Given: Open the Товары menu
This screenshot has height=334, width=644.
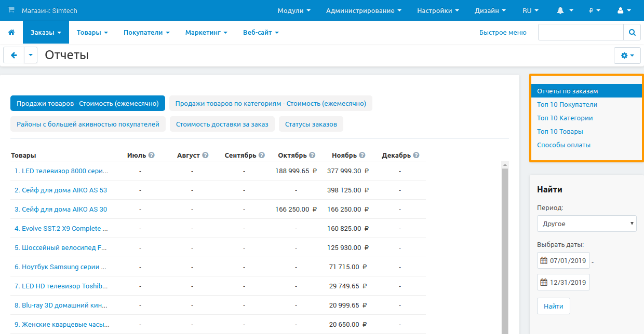Looking at the screenshot, I should 92,32.
